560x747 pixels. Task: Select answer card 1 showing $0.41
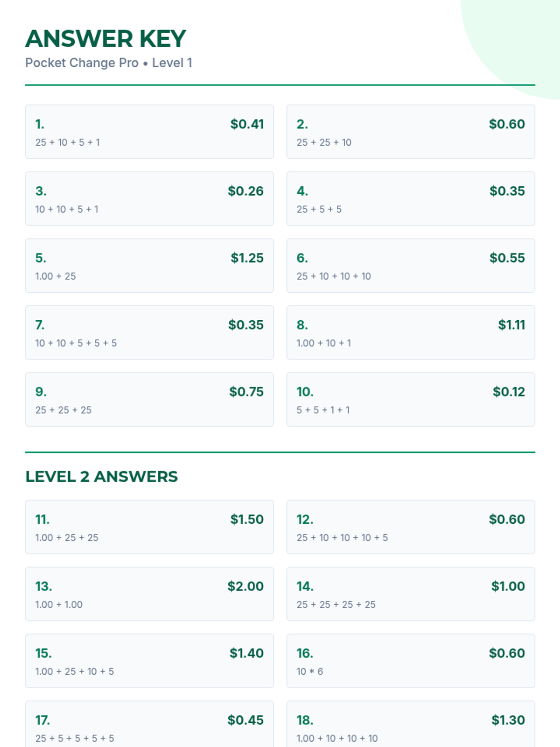pos(149,132)
